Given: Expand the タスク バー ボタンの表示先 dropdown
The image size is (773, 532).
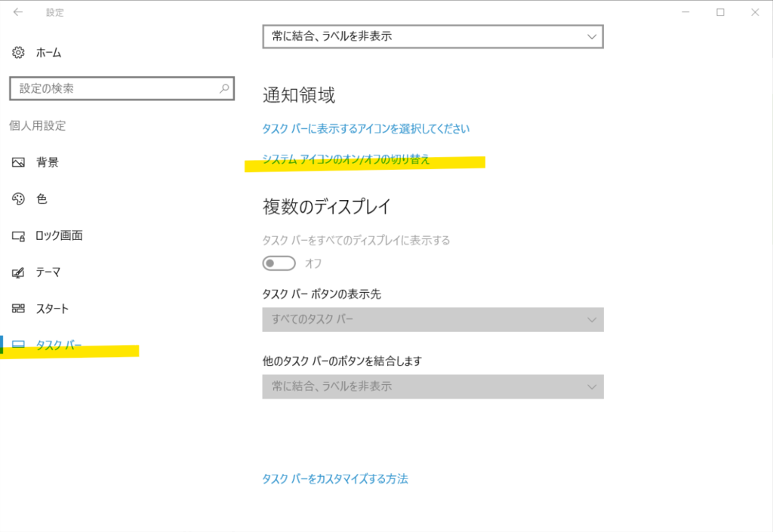Looking at the screenshot, I should pos(433,319).
